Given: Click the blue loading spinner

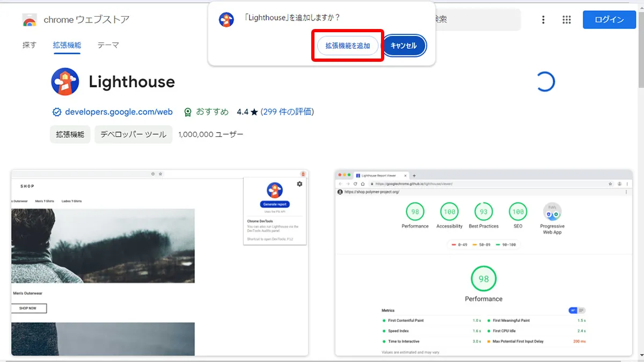Looking at the screenshot, I should pos(545,82).
